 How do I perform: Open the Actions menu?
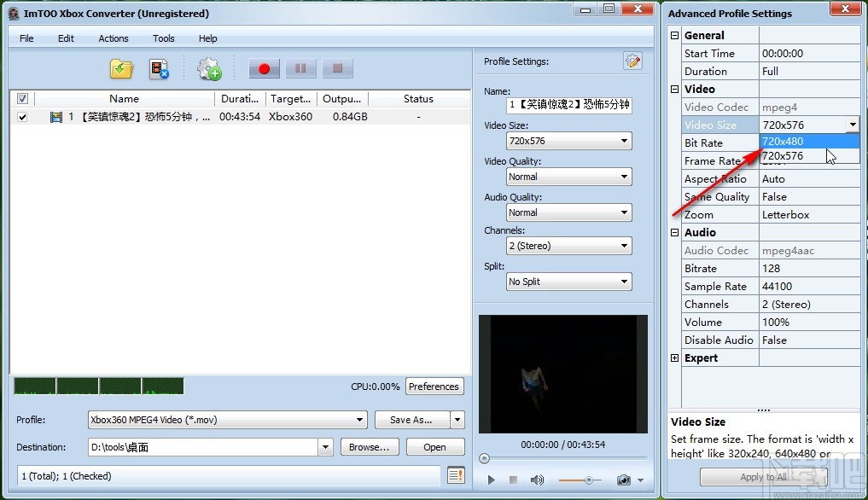coord(114,38)
